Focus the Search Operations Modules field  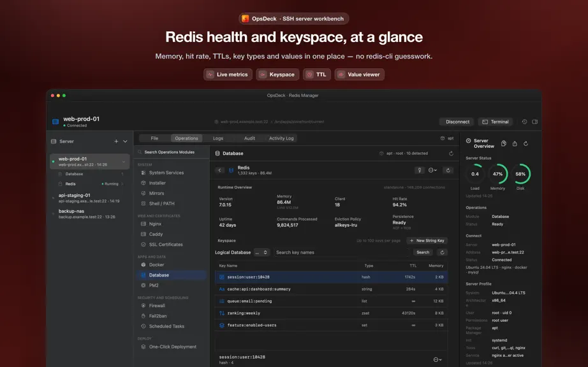click(x=172, y=152)
